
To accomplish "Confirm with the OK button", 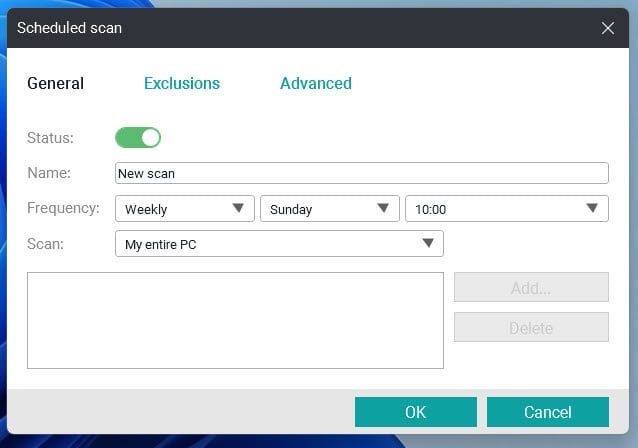I will [x=416, y=412].
